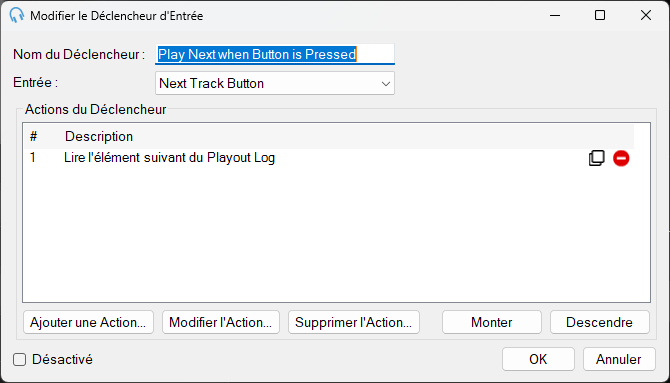Focus the Nom du Déclencheur text field
Screen dimensions: 670x383
275,54
